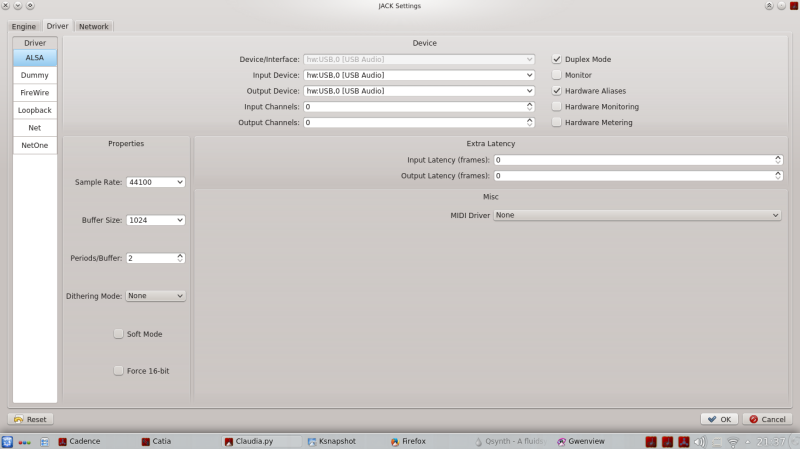
Task: Click the volume speaker tray icon
Action: (699, 442)
